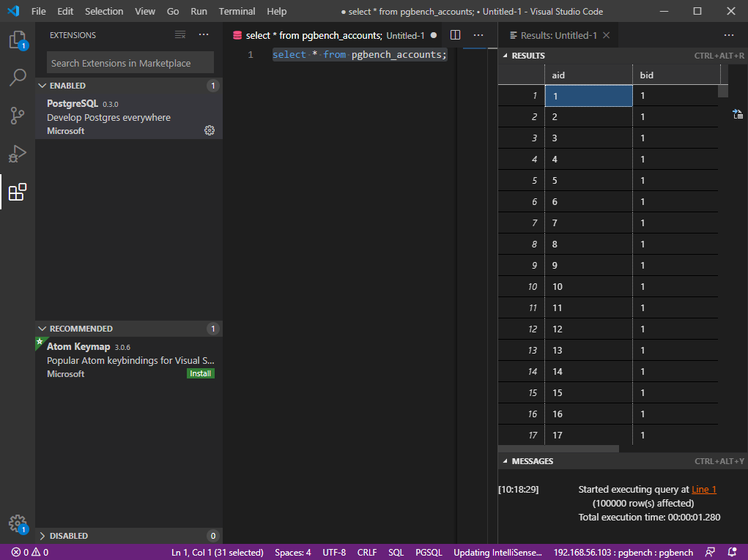Click the Search Extensions in Marketplace field
The width and height of the screenshot is (748, 560).
(129, 62)
